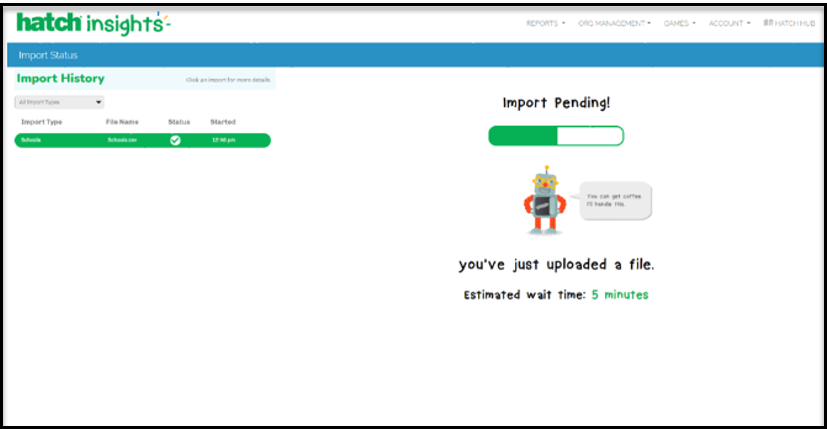Image resolution: width=827 pixels, height=429 pixels.
Task: Open the Reports dropdown menu
Action: tap(545, 23)
